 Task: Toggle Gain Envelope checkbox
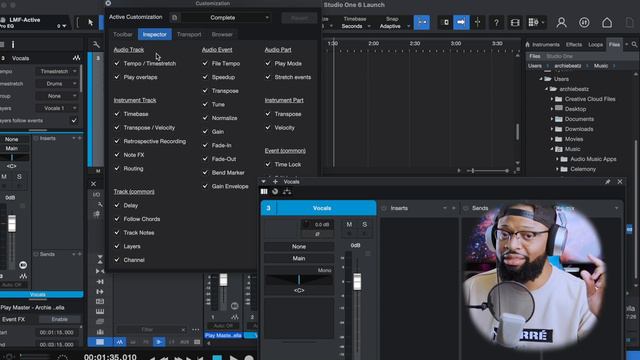[x=205, y=187]
